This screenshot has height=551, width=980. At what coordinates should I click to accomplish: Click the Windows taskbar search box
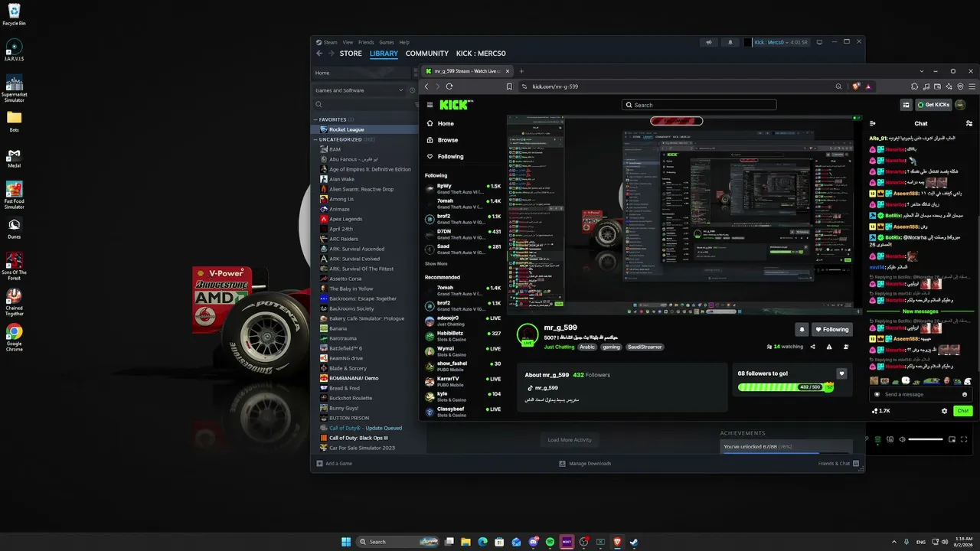398,542
